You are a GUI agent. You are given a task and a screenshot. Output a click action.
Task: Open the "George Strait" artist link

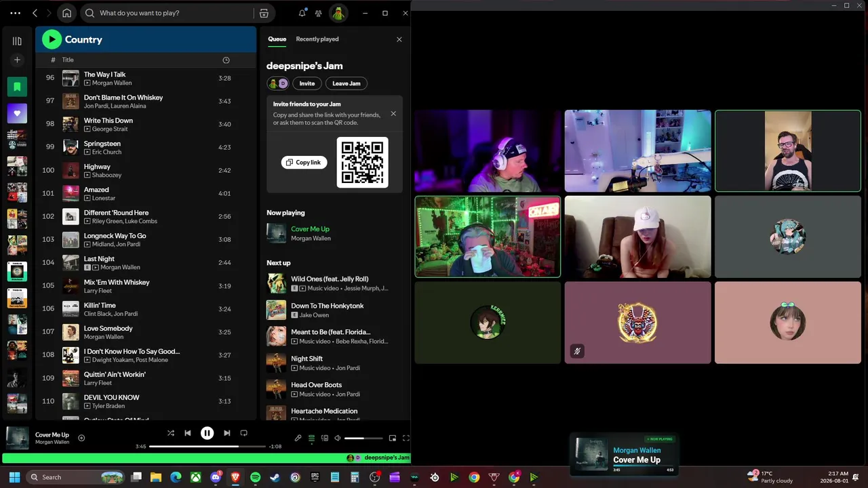coord(110,129)
